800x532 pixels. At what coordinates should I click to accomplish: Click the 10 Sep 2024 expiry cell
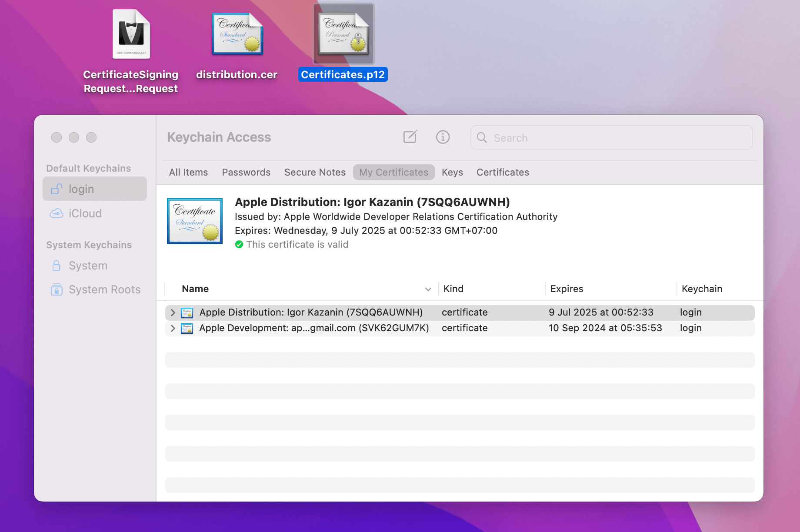tap(605, 328)
